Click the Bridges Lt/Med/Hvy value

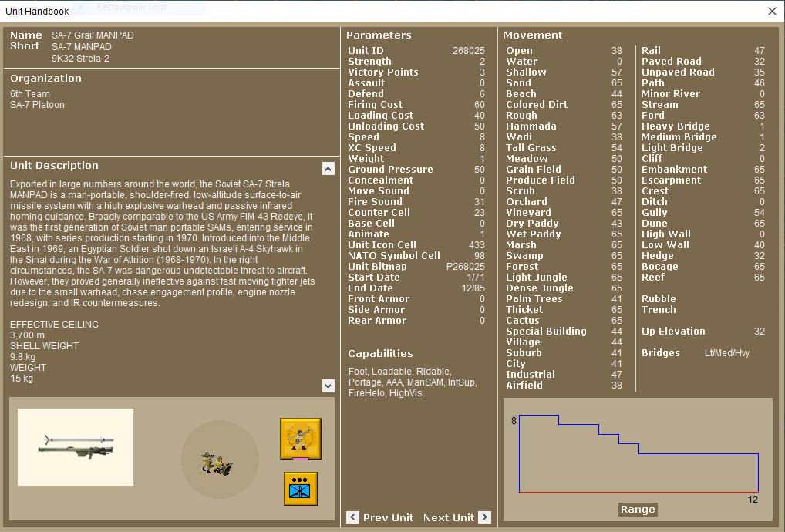727,353
